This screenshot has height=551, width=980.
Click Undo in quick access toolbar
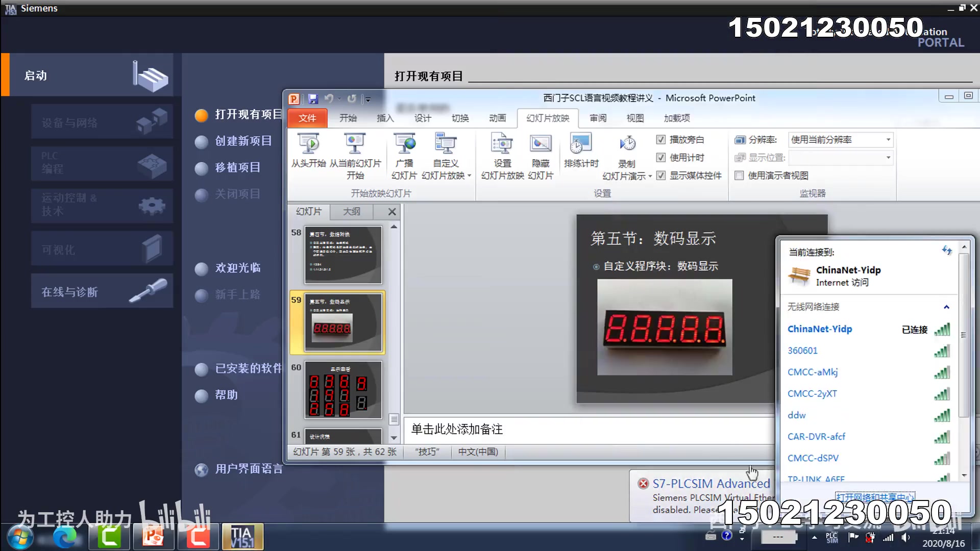coord(329,98)
